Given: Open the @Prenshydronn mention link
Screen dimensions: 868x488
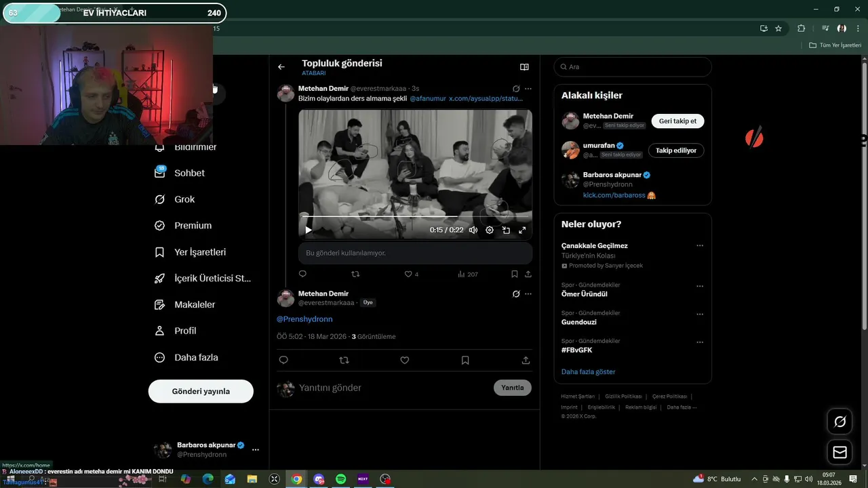Looking at the screenshot, I should pyautogui.click(x=304, y=319).
